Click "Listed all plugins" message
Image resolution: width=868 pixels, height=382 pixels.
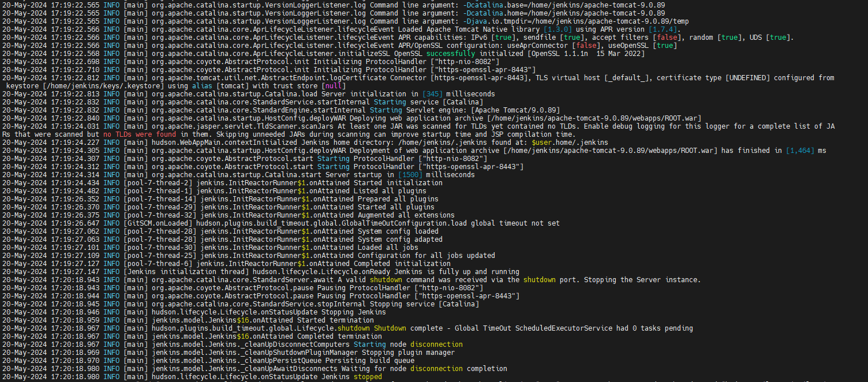pos(390,190)
